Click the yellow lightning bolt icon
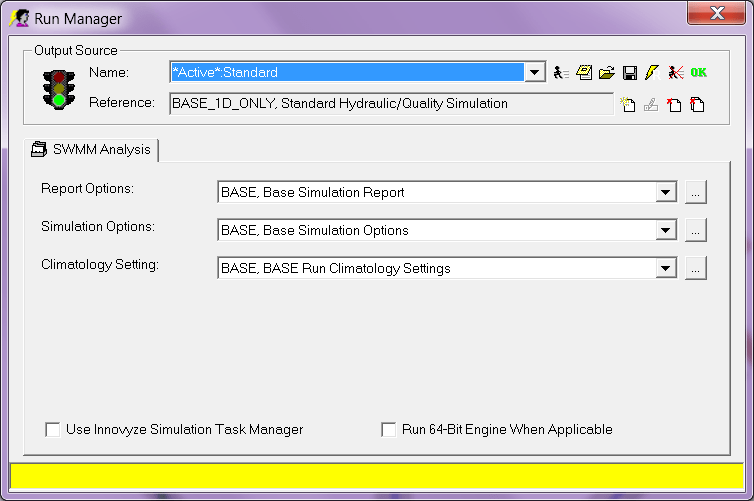This screenshot has width=754, height=501. coord(653,73)
